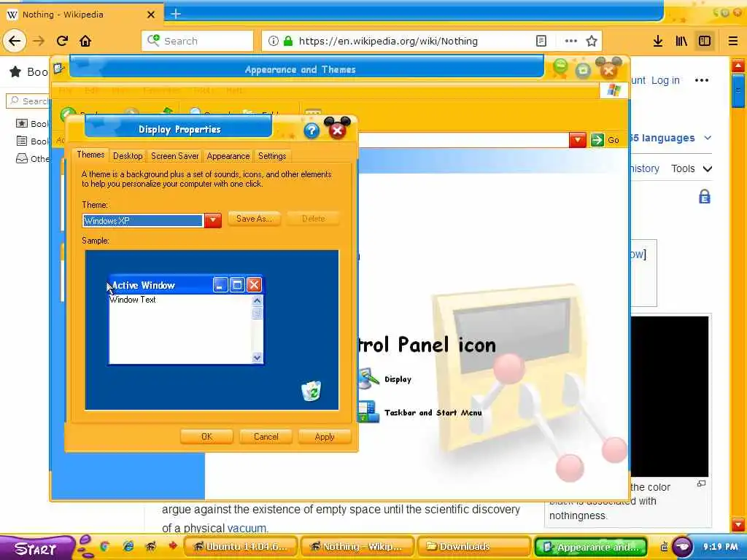Enlarge the black image thumbnail icon
Screen dimensions: 747x560
pos(701,483)
